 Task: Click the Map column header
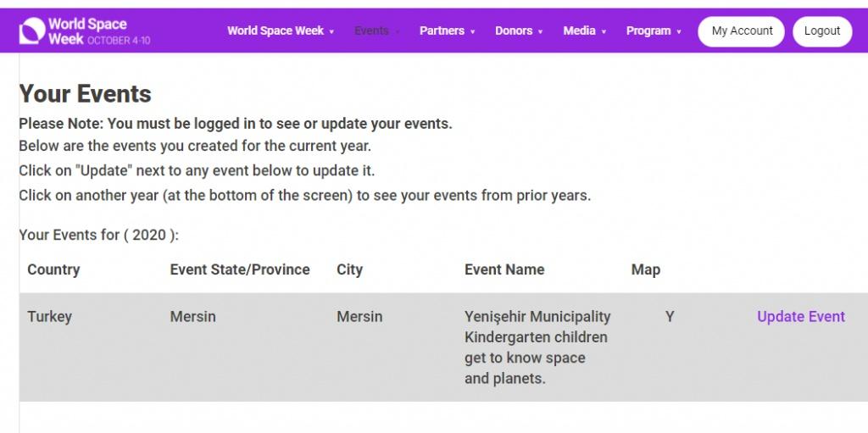click(x=645, y=270)
